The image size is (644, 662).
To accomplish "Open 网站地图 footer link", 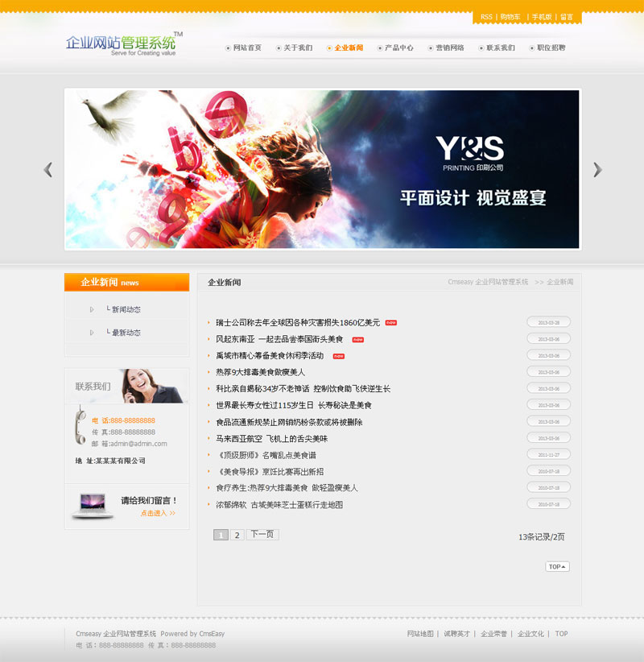I will pyautogui.click(x=420, y=634).
